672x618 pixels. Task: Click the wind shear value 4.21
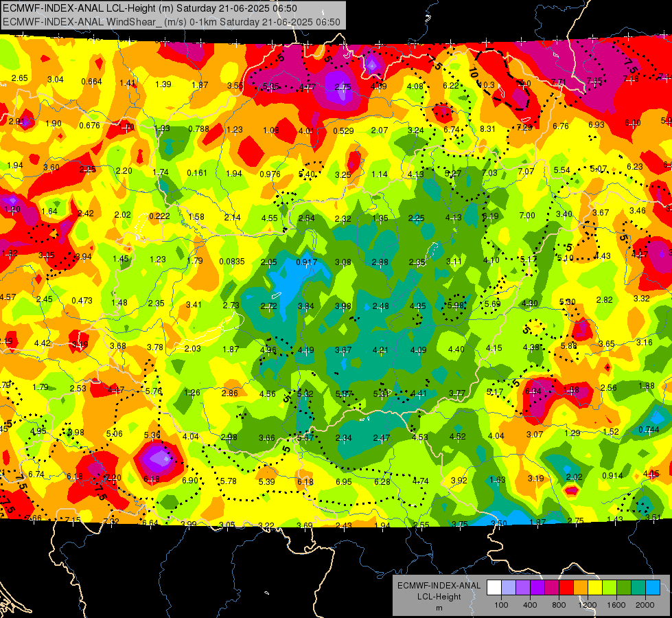(x=380, y=350)
